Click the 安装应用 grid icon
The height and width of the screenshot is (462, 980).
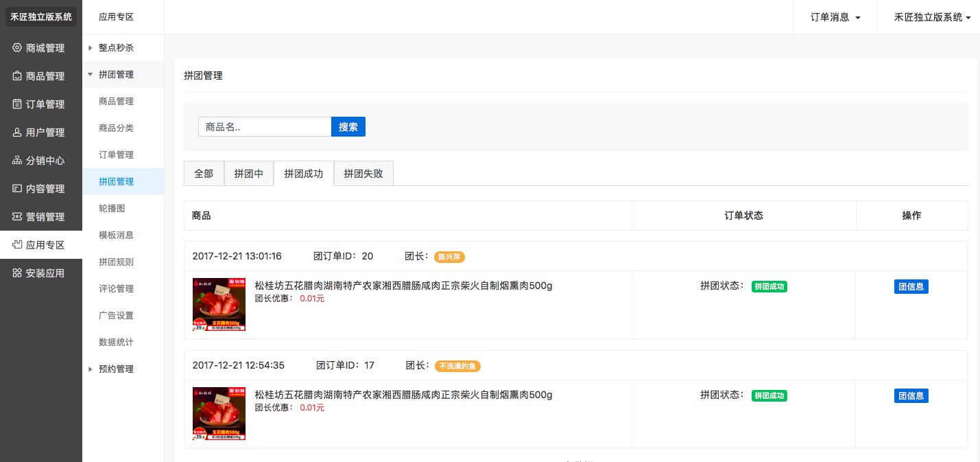pyautogui.click(x=17, y=273)
